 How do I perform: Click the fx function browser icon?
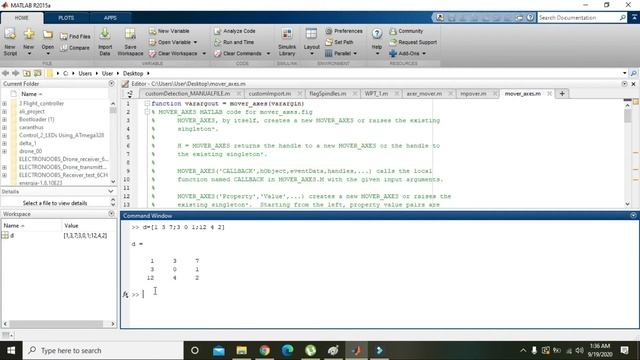coord(125,294)
